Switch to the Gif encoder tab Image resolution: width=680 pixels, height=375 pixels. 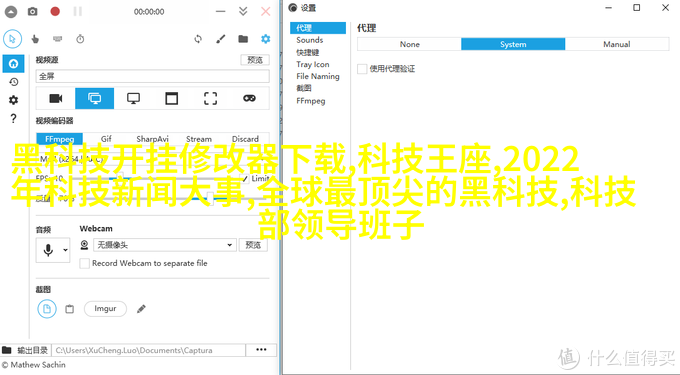tap(106, 139)
